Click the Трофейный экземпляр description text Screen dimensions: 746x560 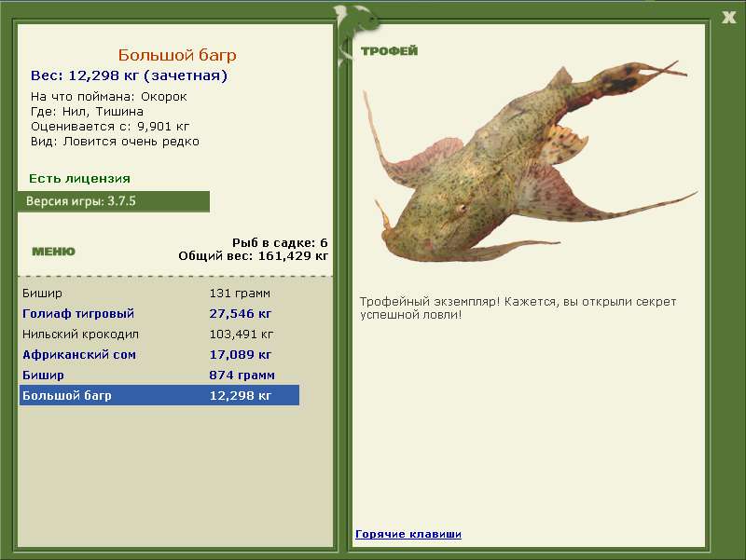518,308
